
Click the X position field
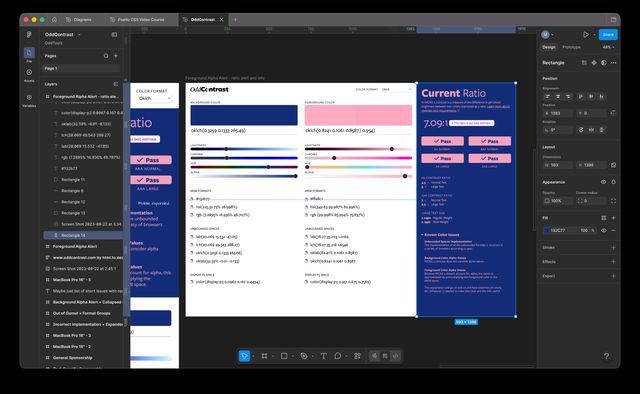pyautogui.click(x=558, y=113)
